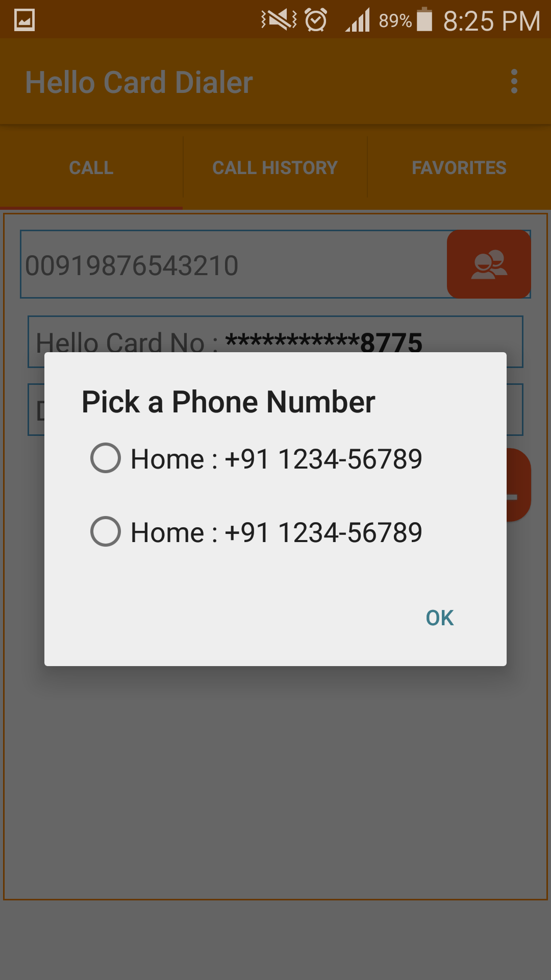Tap the 8:25 PM clock

[491, 21]
